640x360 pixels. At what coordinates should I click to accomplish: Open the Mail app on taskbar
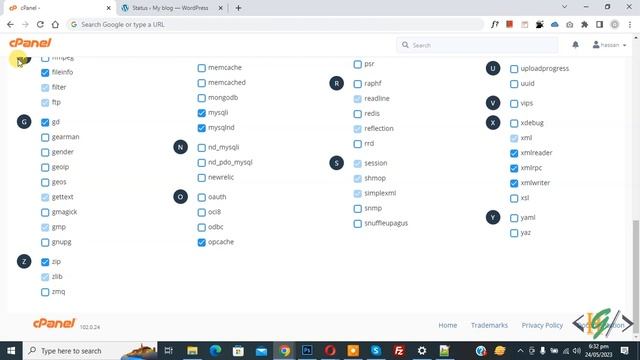tap(261, 351)
